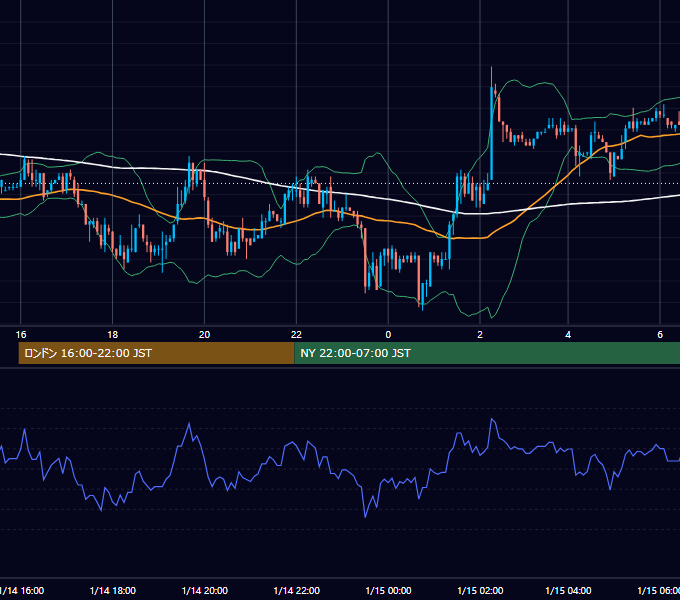Click the lowest oscillator trough before 1/15 00:00

click(x=365, y=516)
